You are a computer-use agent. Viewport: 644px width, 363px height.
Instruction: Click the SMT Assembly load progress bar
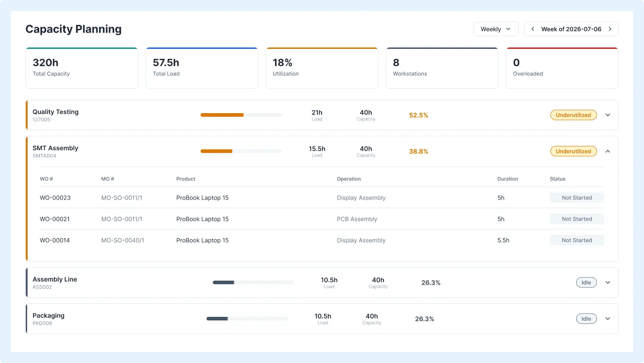(x=241, y=151)
